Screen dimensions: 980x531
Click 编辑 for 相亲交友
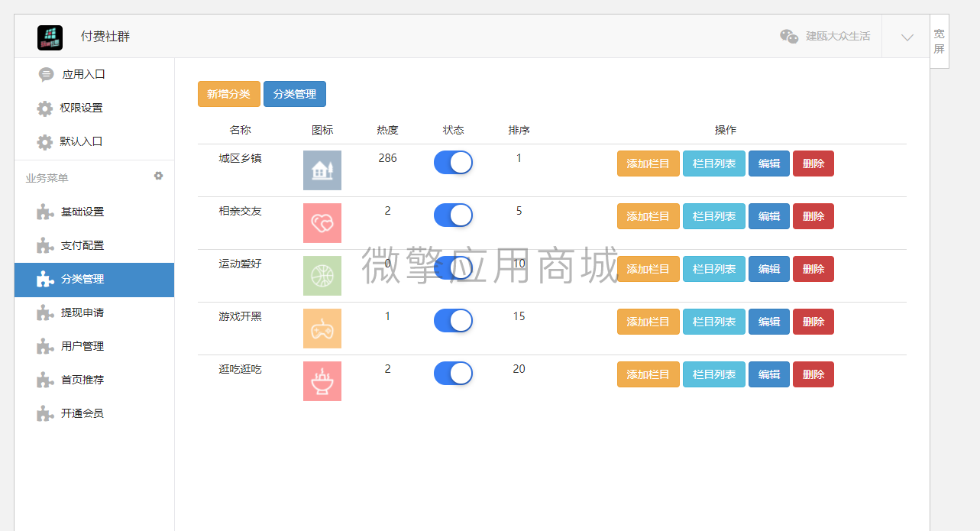click(769, 216)
